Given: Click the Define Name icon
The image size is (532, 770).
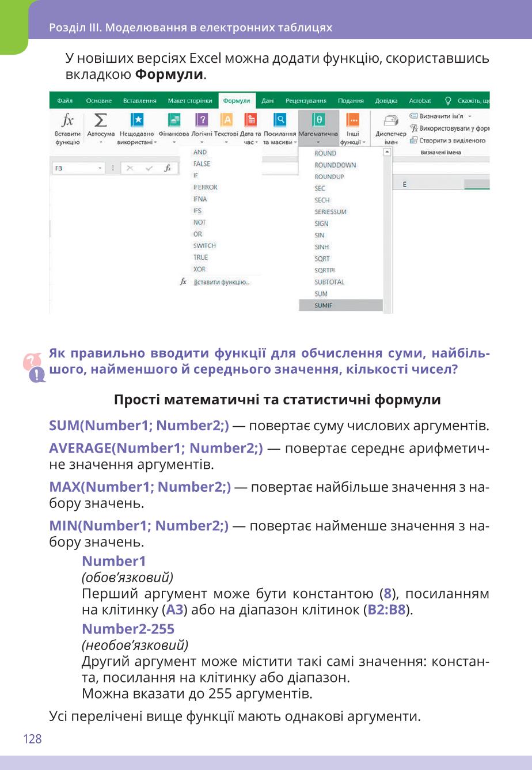Looking at the screenshot, I should (413, 116).
